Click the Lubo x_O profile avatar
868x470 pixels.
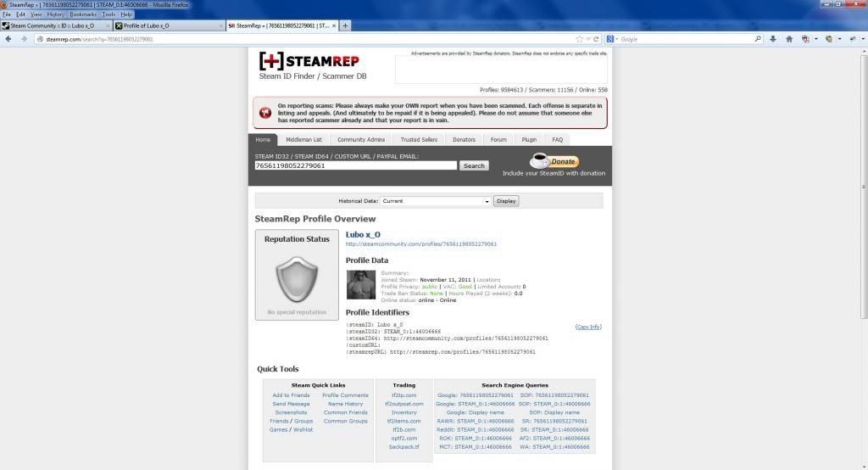click(x=361, y=285)
